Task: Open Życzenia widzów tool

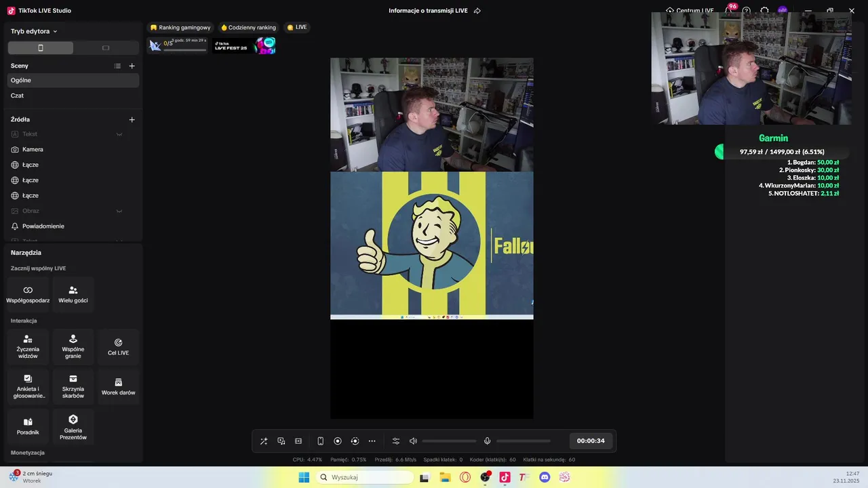Action: click(x=28, y=347)
